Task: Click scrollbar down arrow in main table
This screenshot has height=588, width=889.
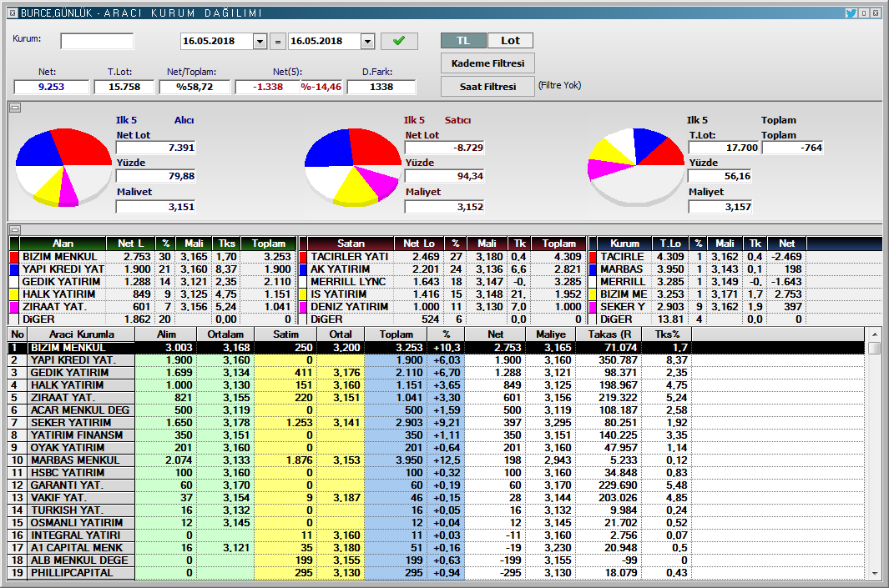Action: [x=874, y=573]
